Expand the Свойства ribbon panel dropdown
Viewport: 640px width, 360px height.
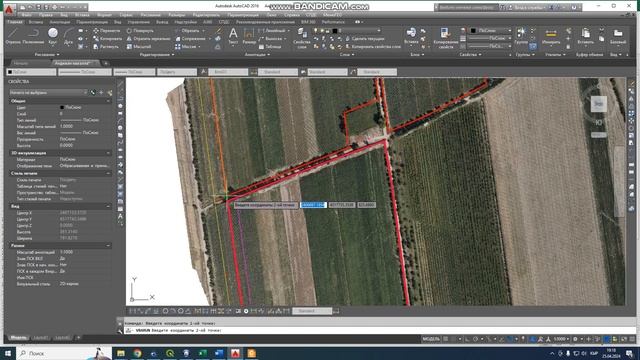pyautogui.click(x=470, y=54)
